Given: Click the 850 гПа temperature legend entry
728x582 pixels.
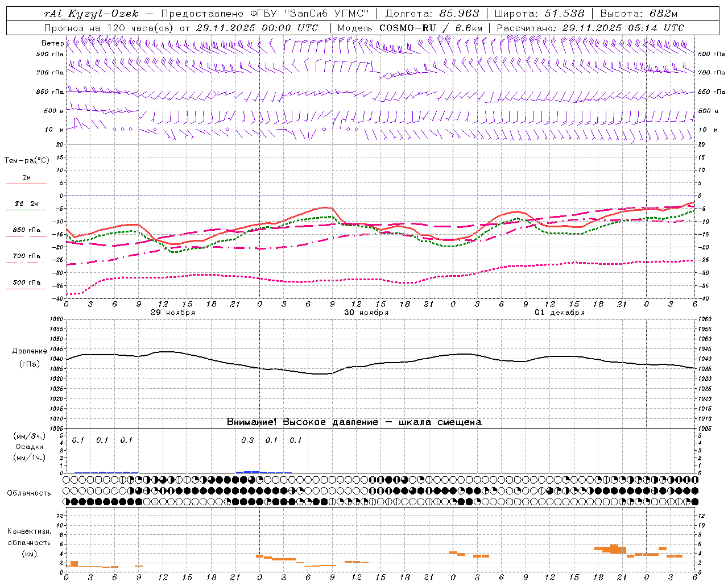Looking at the screenshot, I should point(27,230).
